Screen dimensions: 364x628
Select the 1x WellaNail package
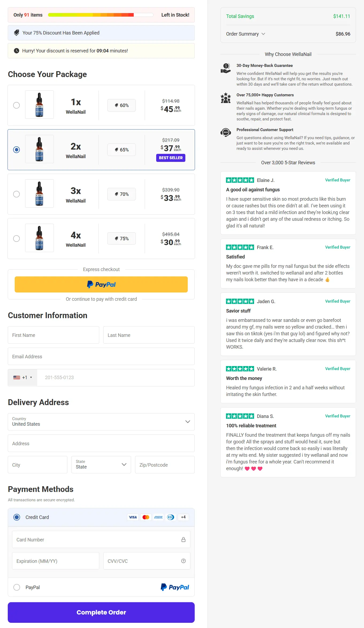(16, 105)
